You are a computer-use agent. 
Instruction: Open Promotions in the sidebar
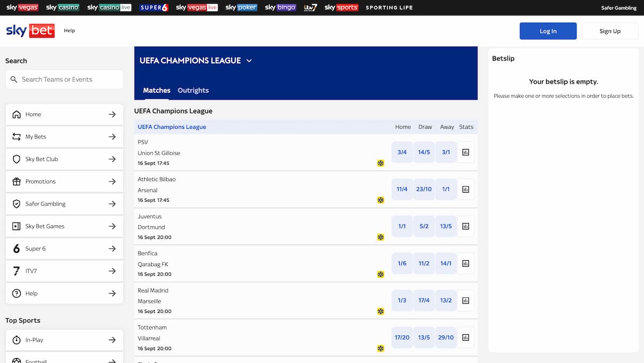pos(64,181)
